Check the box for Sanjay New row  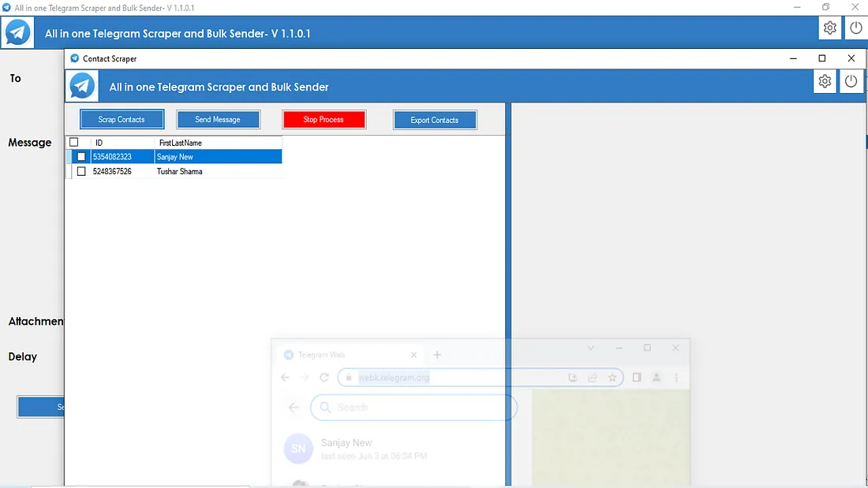click(81, 157)
